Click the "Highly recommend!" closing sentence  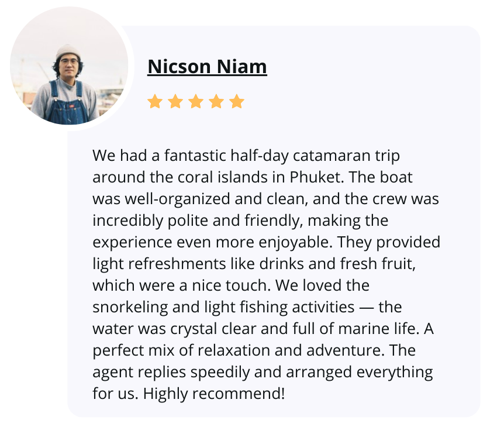click(214, 394)
